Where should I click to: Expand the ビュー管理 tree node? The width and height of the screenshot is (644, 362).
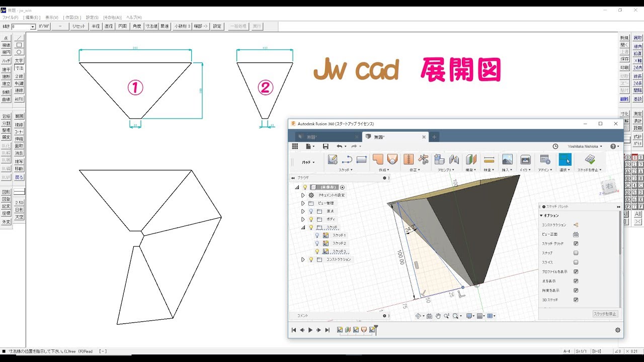(303, 203)
